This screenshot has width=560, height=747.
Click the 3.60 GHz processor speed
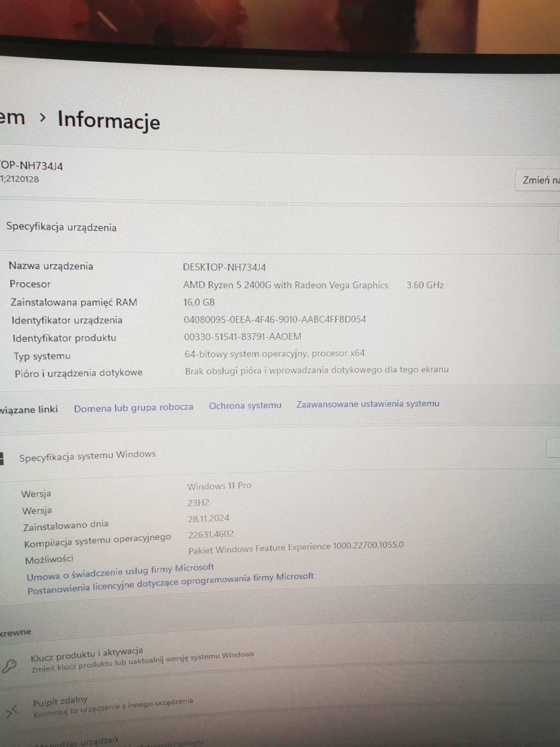point(425,285)
